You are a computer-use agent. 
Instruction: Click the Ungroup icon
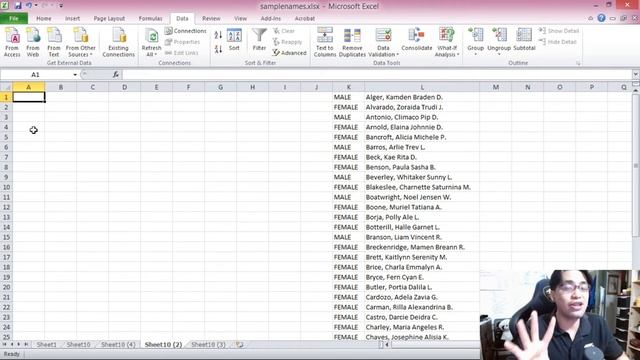click(x=499, y=41)
